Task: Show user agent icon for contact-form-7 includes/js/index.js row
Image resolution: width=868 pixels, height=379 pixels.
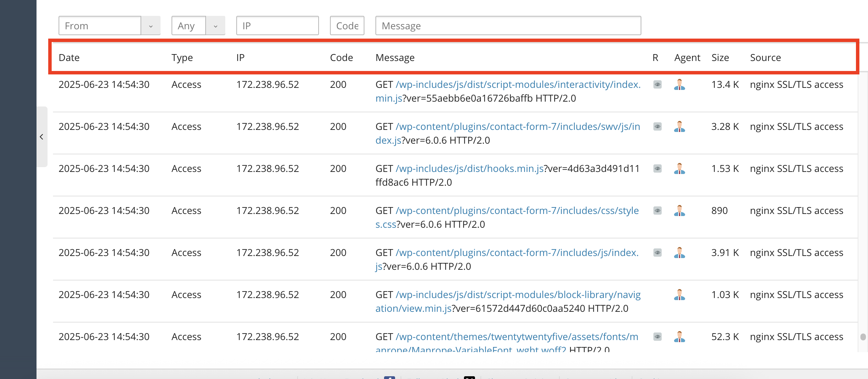Action: pyautogui.click(x=679, y=253)
